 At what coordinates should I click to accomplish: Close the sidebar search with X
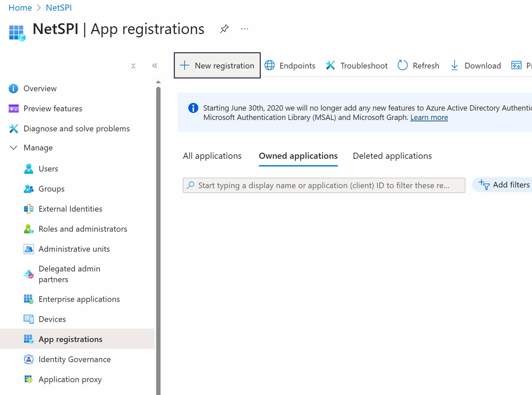tap(133, 66)
